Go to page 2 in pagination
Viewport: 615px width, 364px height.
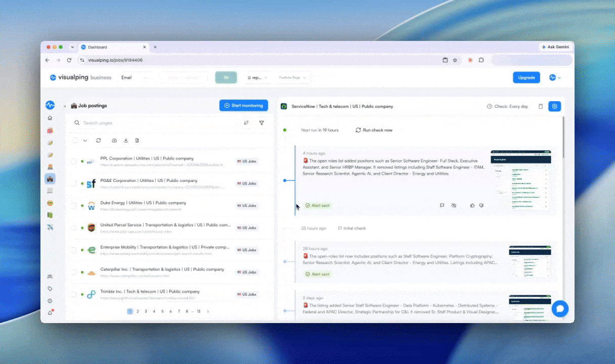[138, 311]
